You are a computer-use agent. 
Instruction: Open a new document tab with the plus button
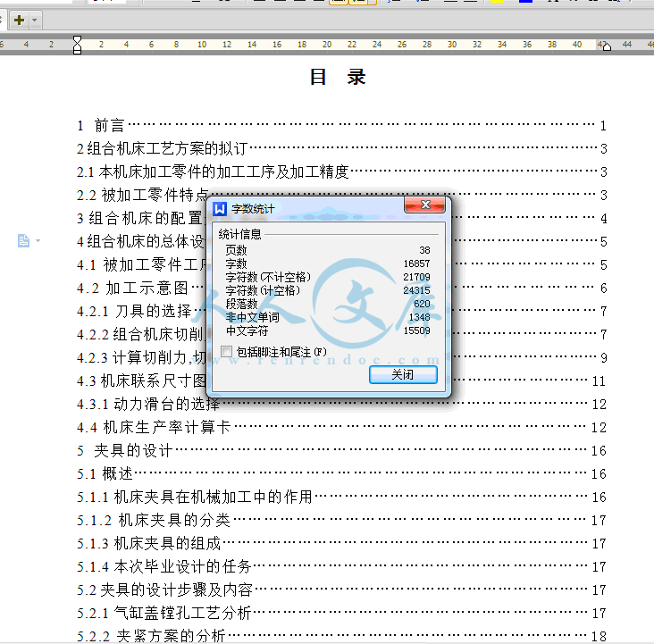(x=19, y=20)
